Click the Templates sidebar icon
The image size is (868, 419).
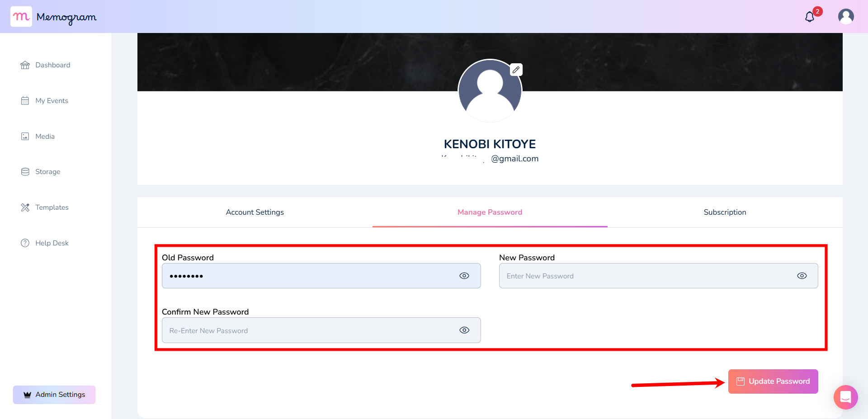tap(25, 207)
